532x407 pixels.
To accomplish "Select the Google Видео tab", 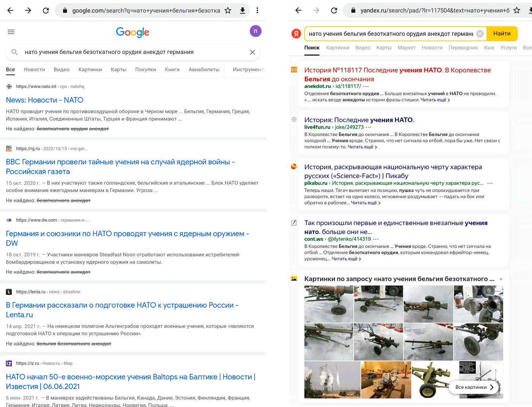I will click(62, 70).
